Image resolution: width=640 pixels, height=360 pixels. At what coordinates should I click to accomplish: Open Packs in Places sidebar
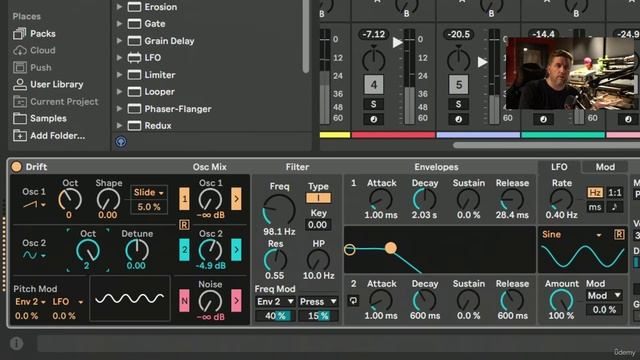click(x=34, y=33)
